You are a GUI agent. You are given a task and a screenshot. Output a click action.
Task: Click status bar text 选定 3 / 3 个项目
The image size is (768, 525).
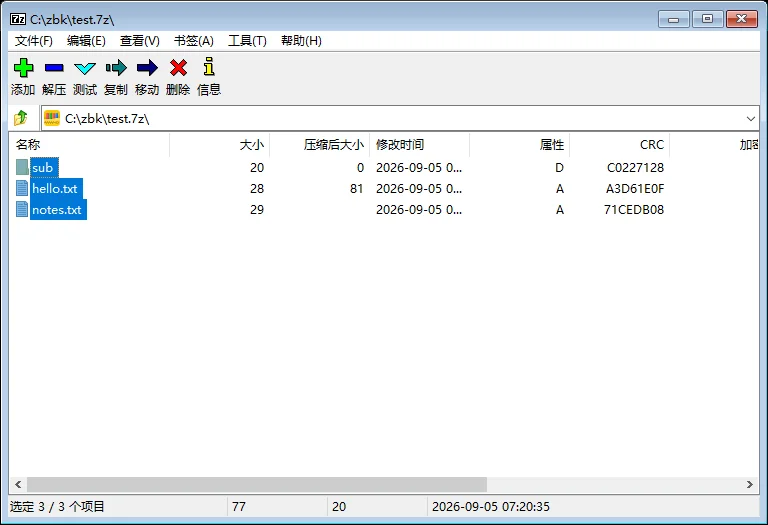(x=57, y=506)
